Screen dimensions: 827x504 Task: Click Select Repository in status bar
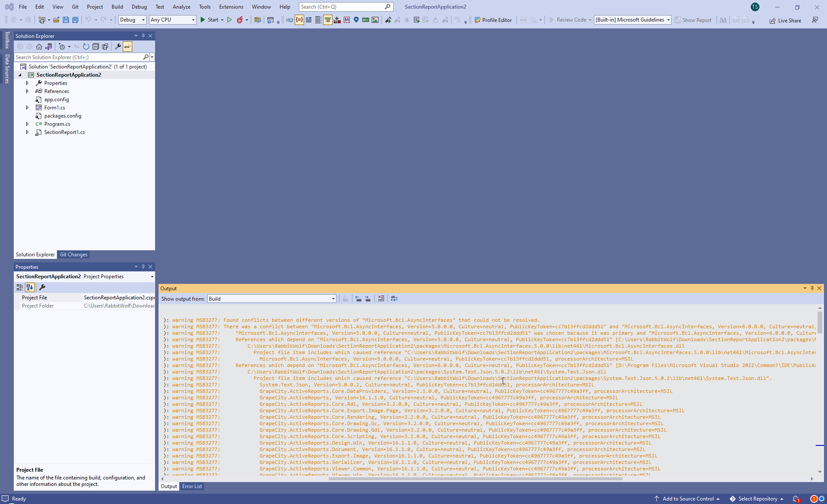(x=757, y=499)
